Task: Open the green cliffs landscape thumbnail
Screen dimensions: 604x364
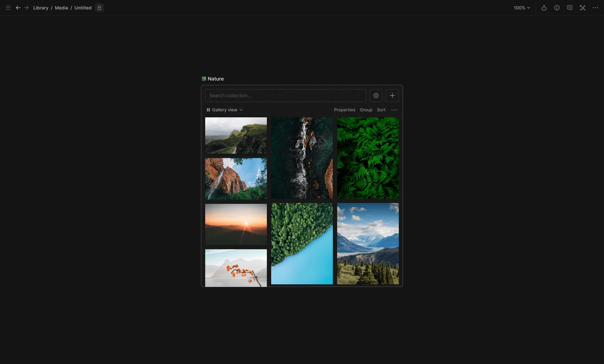Action: [236, 136]
